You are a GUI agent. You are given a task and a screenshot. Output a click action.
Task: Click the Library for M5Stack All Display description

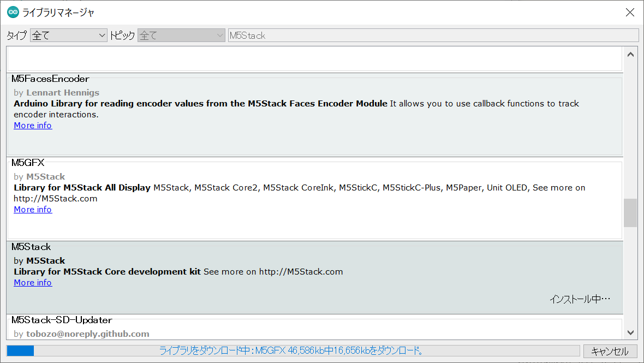click(x=82, y=188)
